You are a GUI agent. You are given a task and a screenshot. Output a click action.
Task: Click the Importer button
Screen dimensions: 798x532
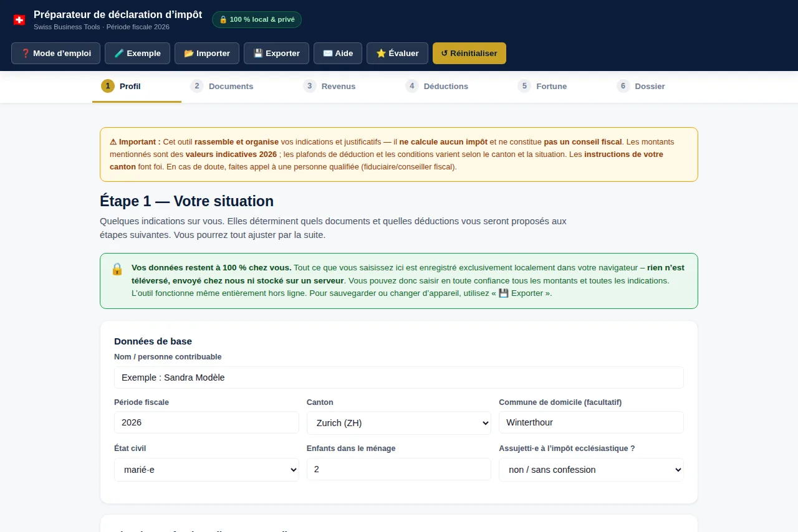(x=207, y=53)
